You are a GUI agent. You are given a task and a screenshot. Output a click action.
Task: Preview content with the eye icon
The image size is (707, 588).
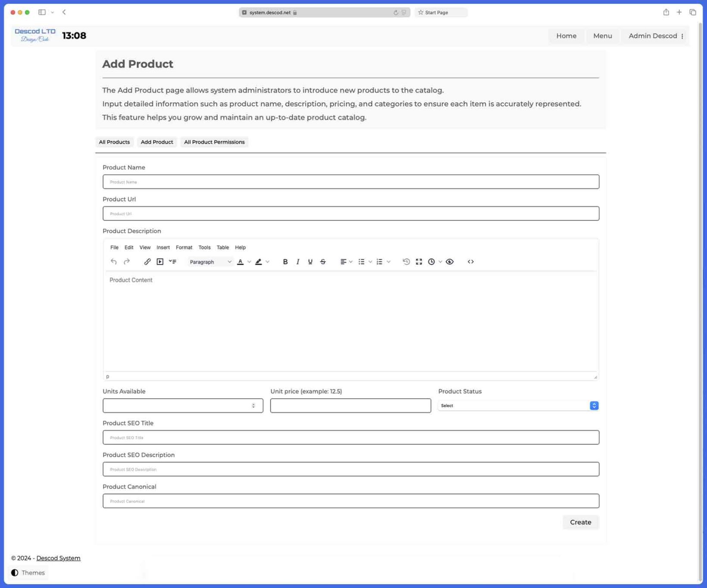coord(450,262)
